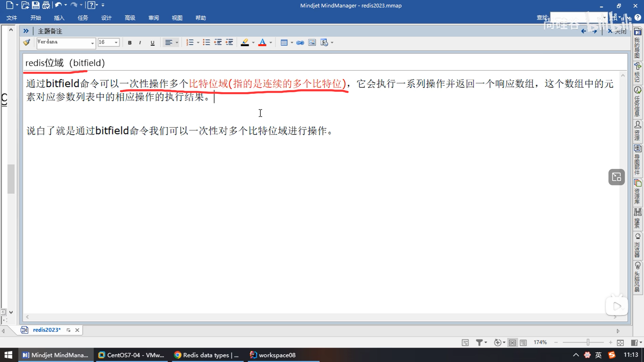Insert hyperlink using link icon
Viewport: 644px width, 362px height.
[x=300, y=43]
